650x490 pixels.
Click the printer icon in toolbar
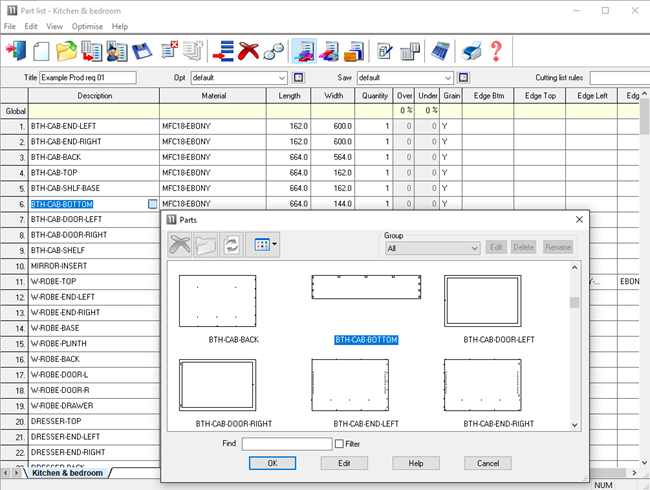[470, 50]
